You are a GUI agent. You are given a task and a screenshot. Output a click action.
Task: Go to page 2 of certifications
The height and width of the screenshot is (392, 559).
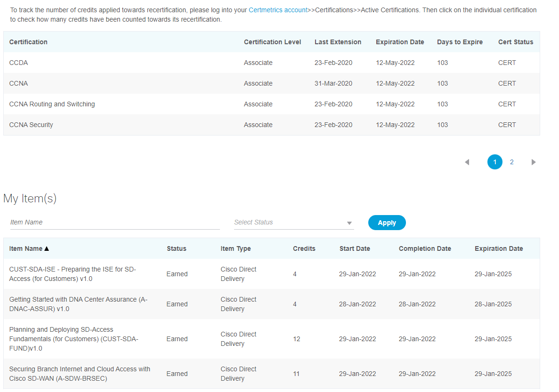511,162
